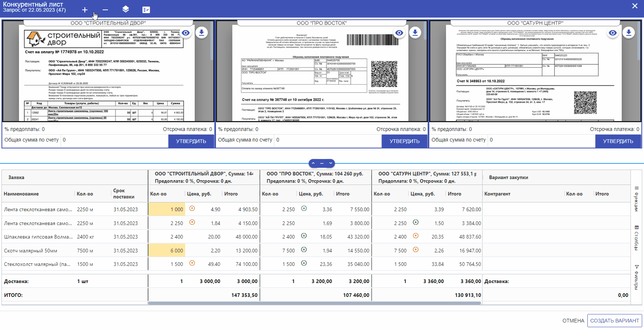Click the orange up-arrow beside price 20,35
644x329 pixels.
[416, 236]
